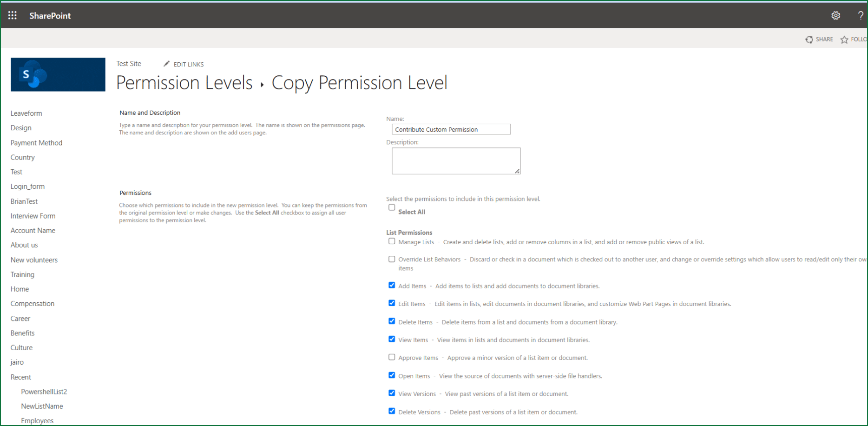Uncheck the View Versions permission
This screenshot has width=868, height=426.
pos(391,393)
